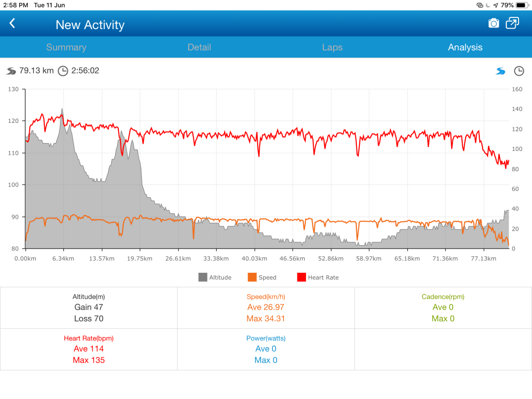This screenshot has height=399, width=532.
Task: Go to the Laps tab
Action: coord(332,47)
